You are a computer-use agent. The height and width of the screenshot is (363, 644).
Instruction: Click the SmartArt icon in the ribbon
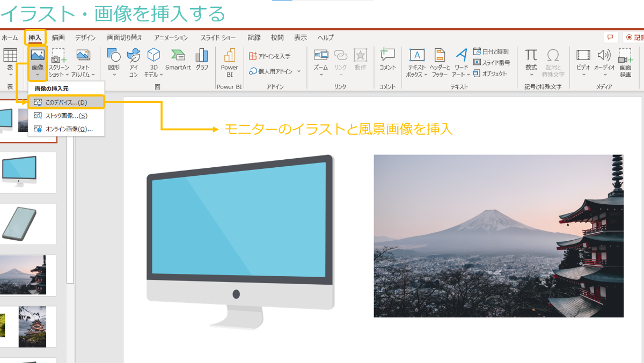pos(178,59)
